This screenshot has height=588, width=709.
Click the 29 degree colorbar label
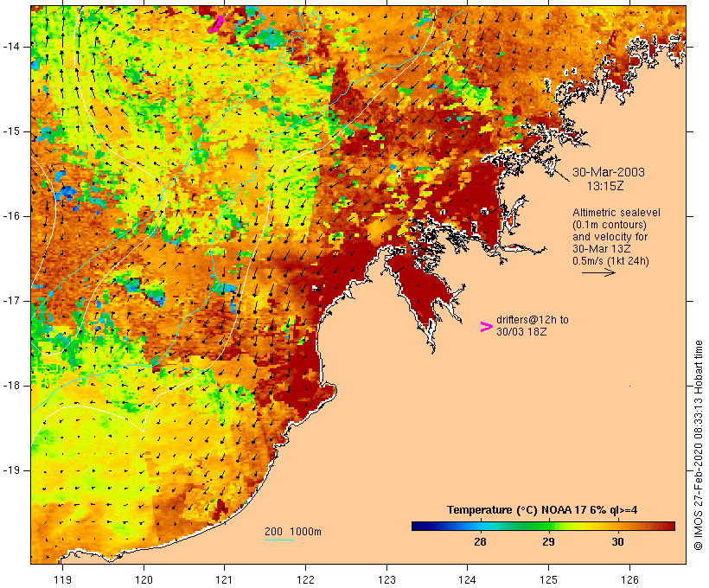(548, 541)
